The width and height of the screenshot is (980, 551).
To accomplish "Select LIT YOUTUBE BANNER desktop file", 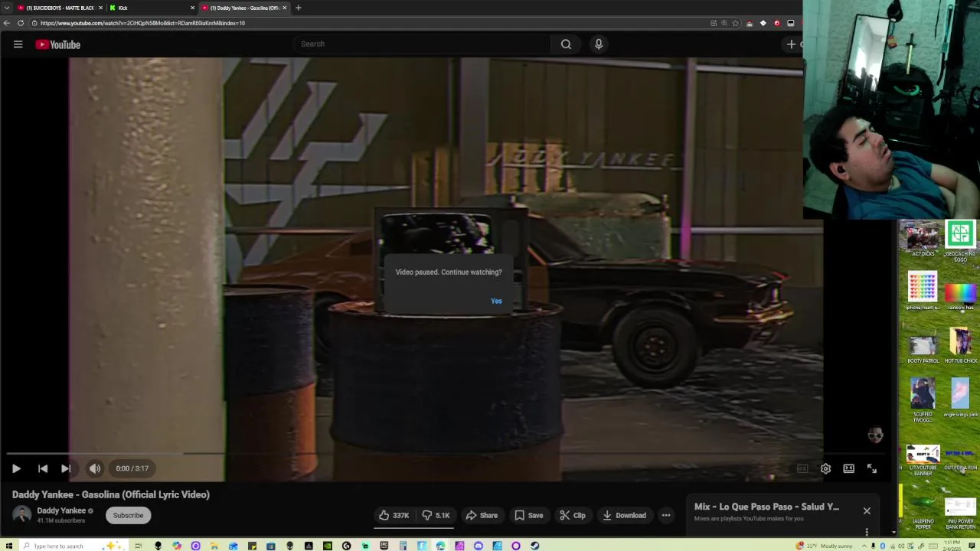I will 923,461.
